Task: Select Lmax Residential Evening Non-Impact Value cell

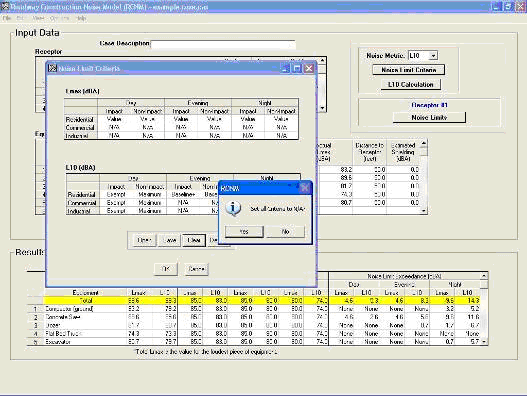Action: [214, 119]
